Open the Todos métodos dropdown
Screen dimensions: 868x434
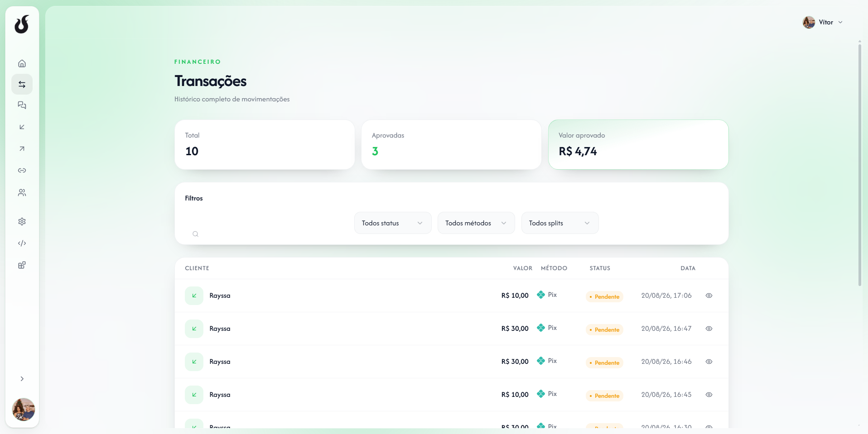(476, 223)
